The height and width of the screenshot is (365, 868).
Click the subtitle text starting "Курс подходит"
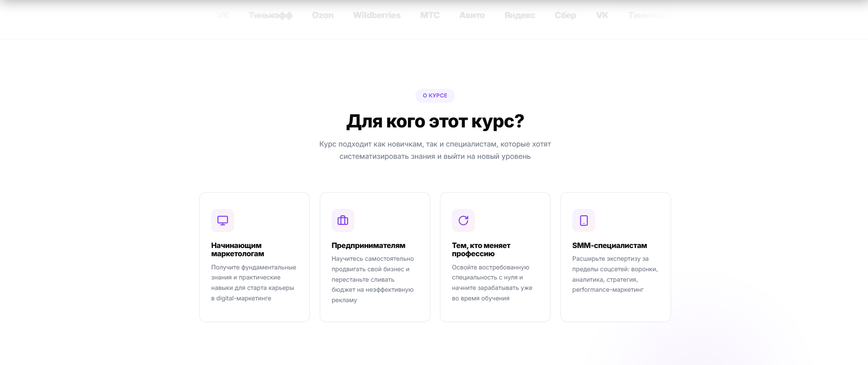[x=435, y=150]
